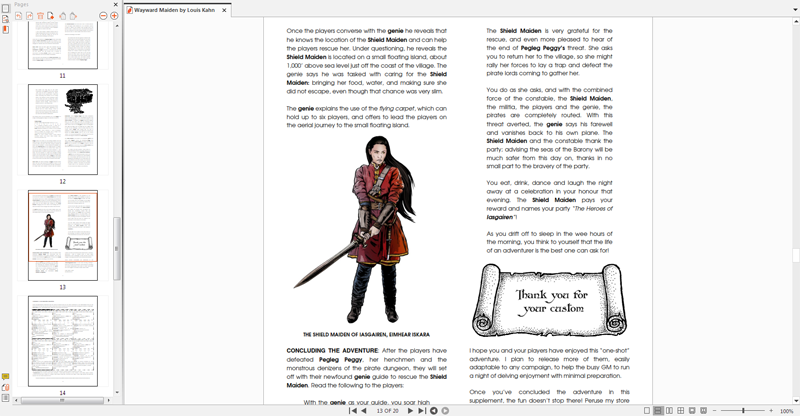Click the page number field

(x=386, y=411)
